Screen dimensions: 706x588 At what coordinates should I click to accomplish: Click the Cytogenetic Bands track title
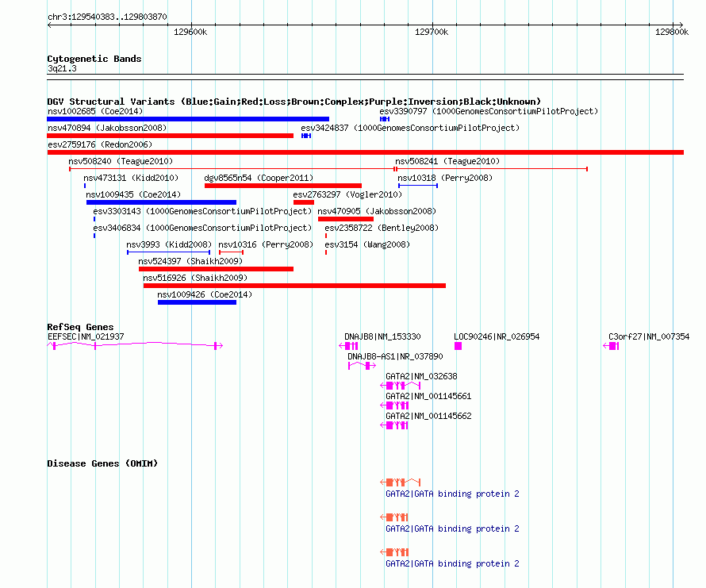tap(94, 59)
